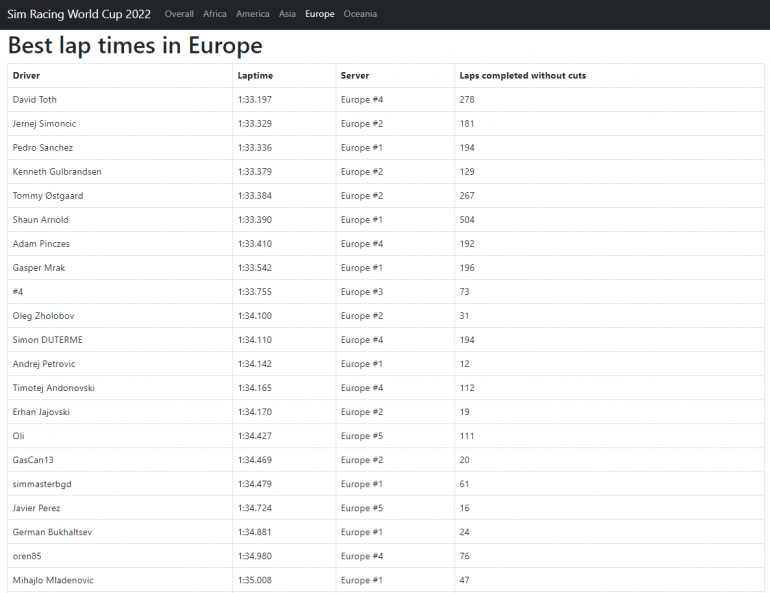The image size is (770, 593).
Task: Click Laps completed without cuts header
Action: (x=522, y=76)
